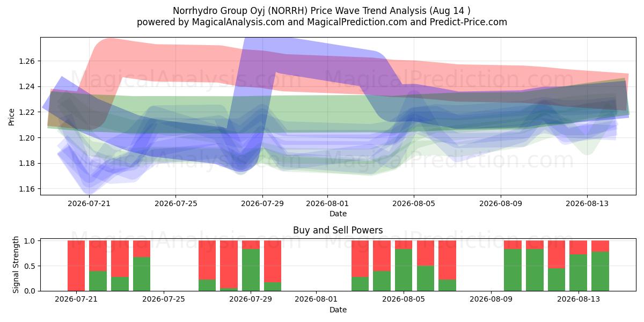
Task: Click the 2026-08-05 label on Buy and Sell chart
Action: [404, 299]
